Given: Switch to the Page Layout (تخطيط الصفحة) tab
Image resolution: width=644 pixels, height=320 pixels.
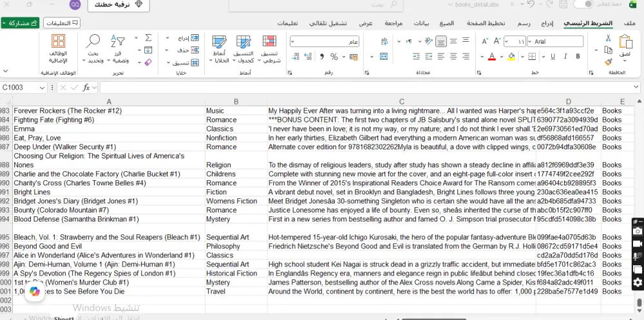Looking at the screenshot, I should 486,23.
